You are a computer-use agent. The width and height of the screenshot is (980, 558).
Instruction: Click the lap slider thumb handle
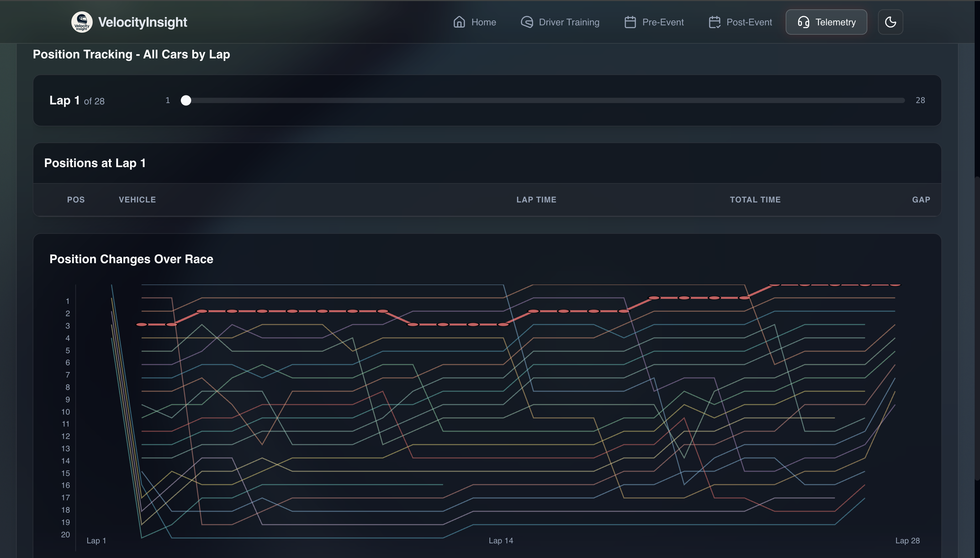(x=186, y=100)
